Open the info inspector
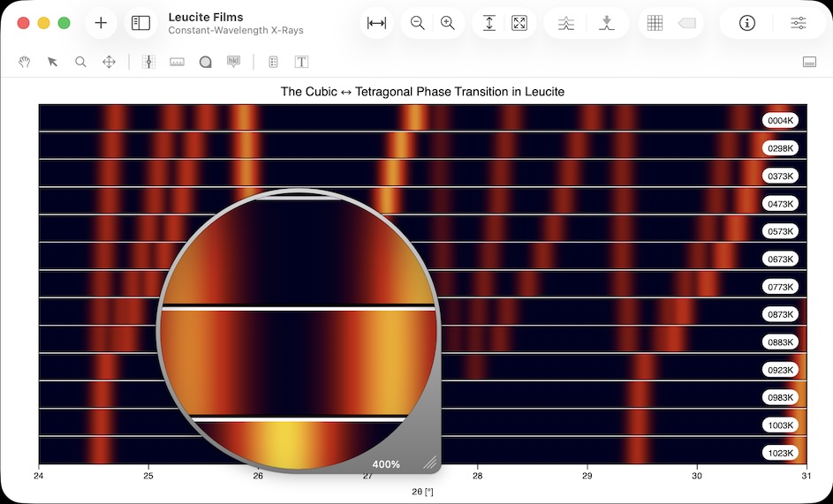 [x=747, y=23]
